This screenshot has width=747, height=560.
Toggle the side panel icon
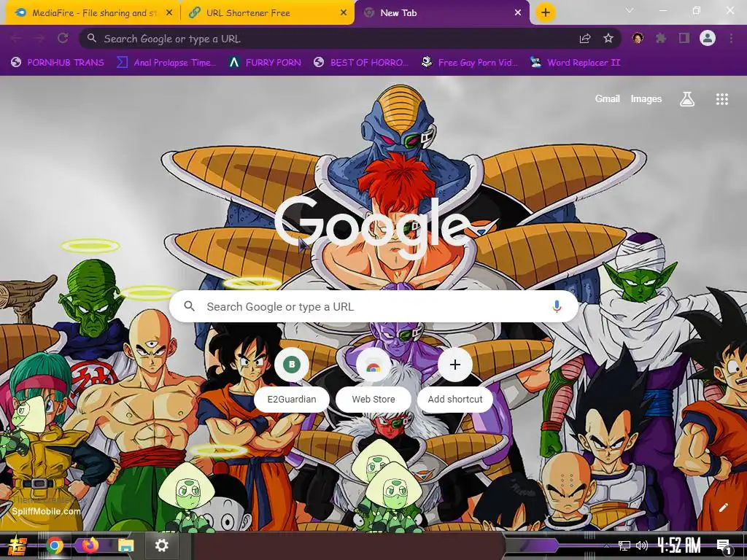pos(684,38)
